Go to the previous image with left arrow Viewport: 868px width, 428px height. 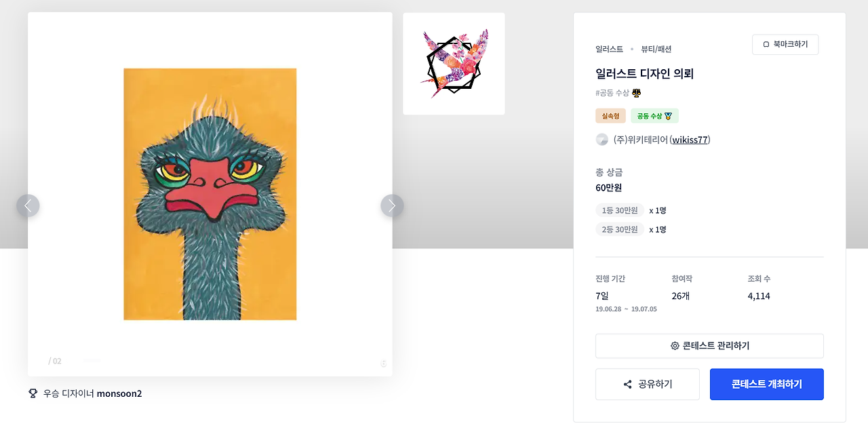(x=28, y=206)
